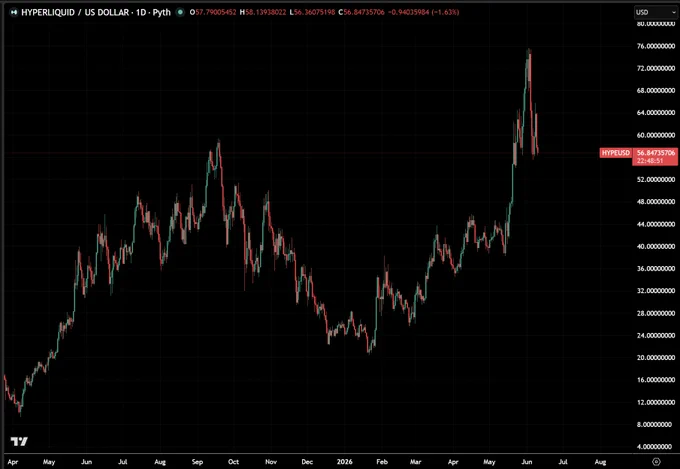Image resolution: width=680 pixels, height=469 pixels.
Task: Click the change value −0.94035984 (−1.63%)
Action: [x=423, y=13]
